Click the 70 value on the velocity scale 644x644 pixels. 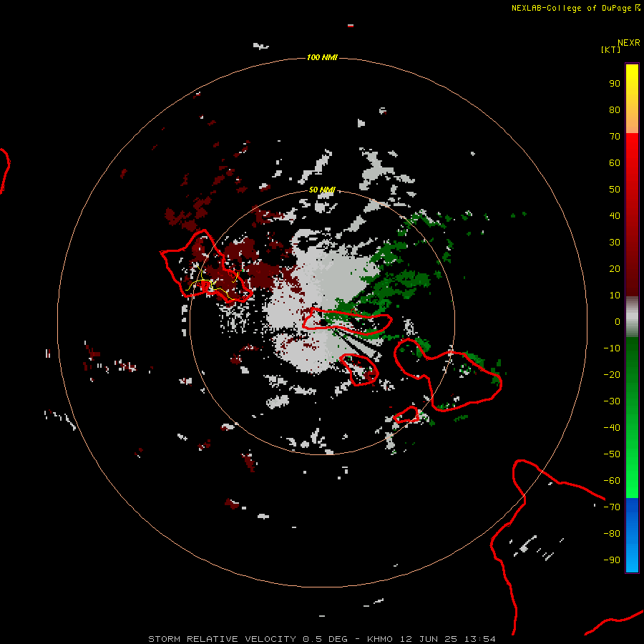tap(615, 137)
